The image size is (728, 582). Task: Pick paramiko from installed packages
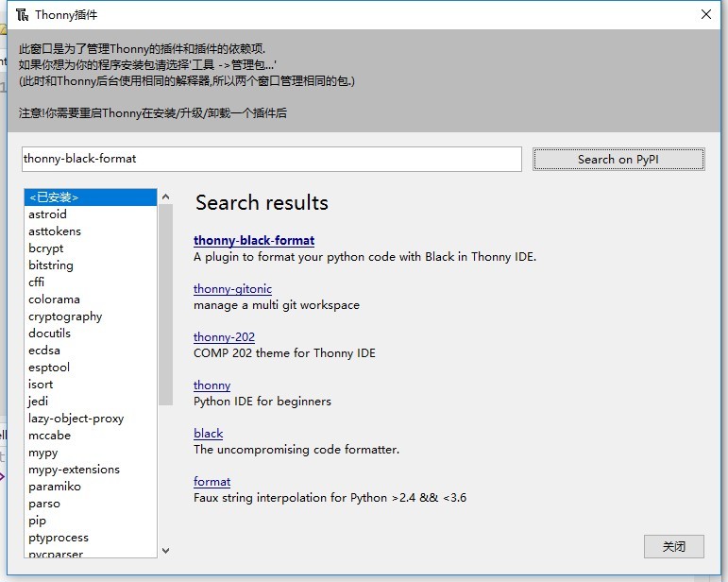pos(55,487)
